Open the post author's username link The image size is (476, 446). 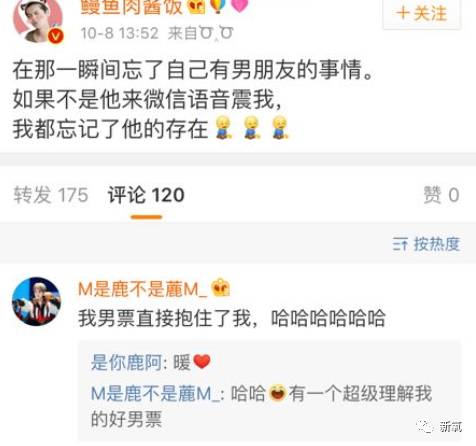click(x=131, y=7)
